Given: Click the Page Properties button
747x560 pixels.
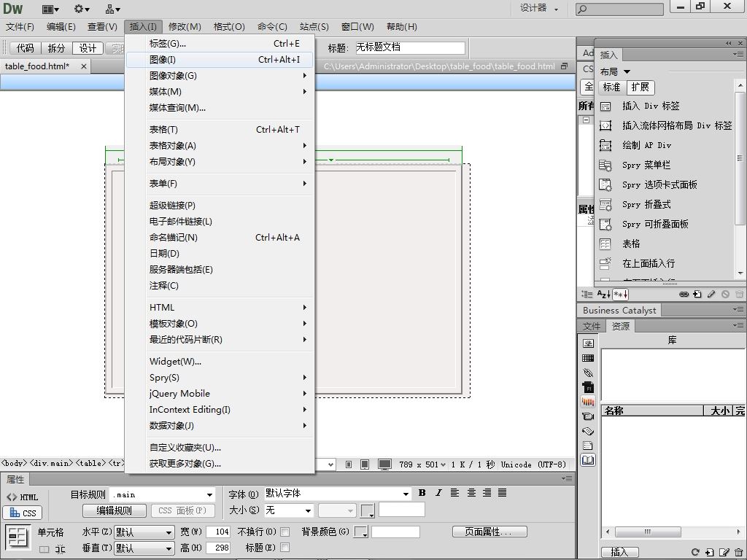Looking at the screenshot, I should pyautogui.click(x=489, y=532).
